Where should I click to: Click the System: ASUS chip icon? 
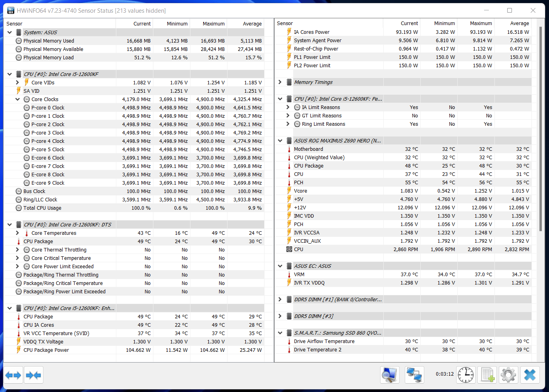18,32
